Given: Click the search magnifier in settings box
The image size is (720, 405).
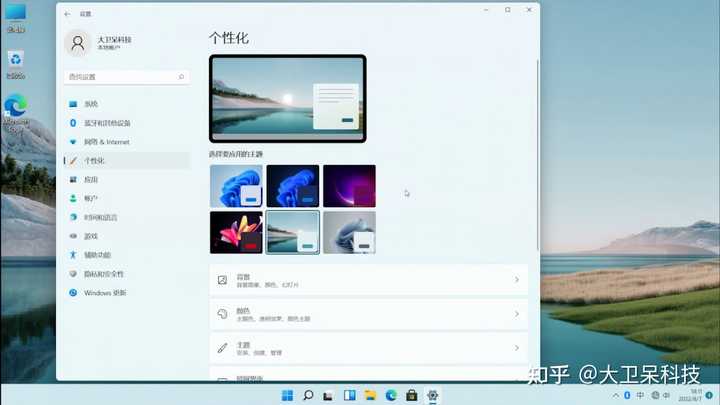Looking at the screenshot, I should (x=181, y=77).
